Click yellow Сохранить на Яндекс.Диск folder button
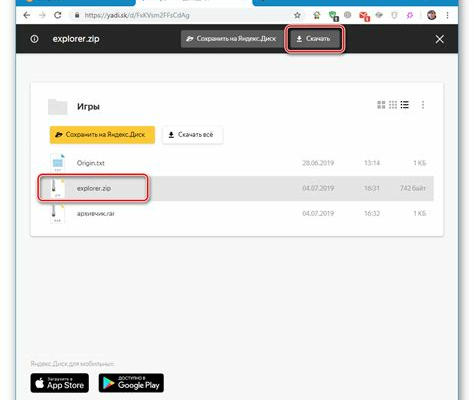The height and width of the screenshot is (400, 474). pyautogui.click(x=102, y=135)
